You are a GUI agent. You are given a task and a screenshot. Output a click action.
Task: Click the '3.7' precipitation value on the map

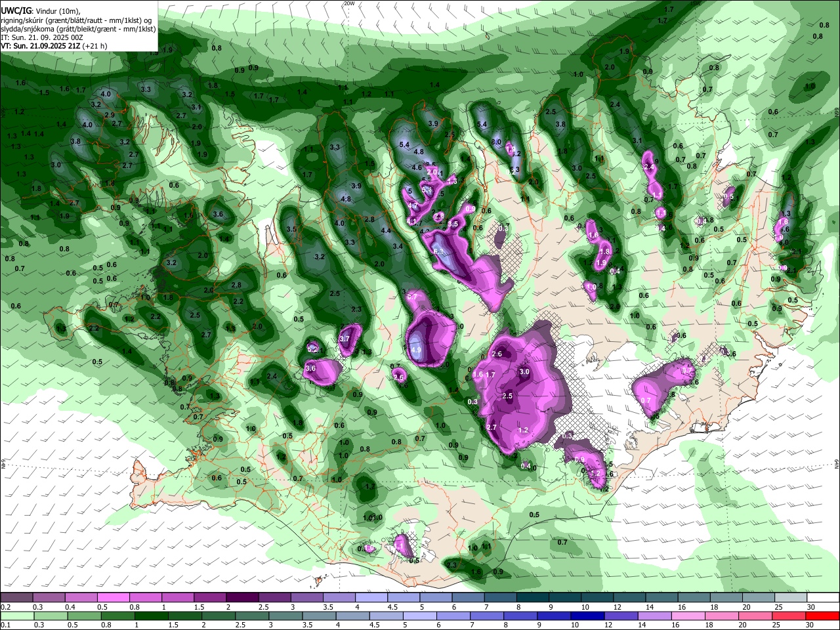[345, 339]
